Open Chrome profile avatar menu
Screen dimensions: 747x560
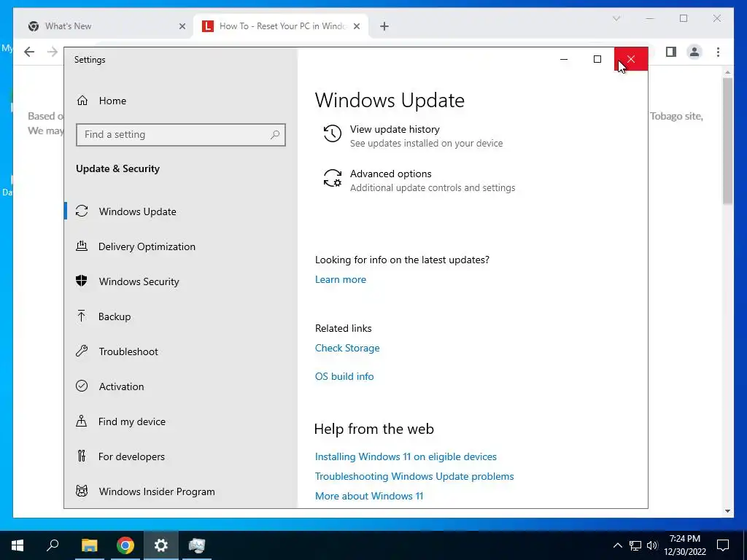694,52
